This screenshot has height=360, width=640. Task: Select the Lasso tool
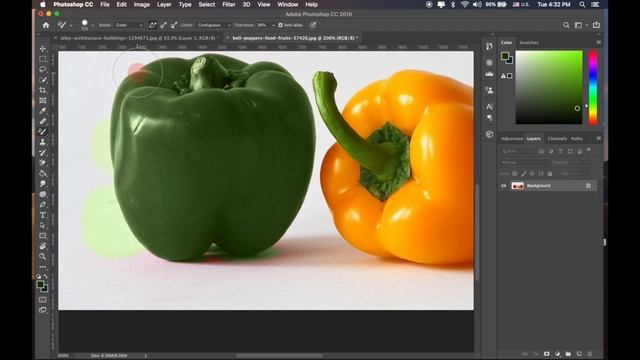coord(42,69)
